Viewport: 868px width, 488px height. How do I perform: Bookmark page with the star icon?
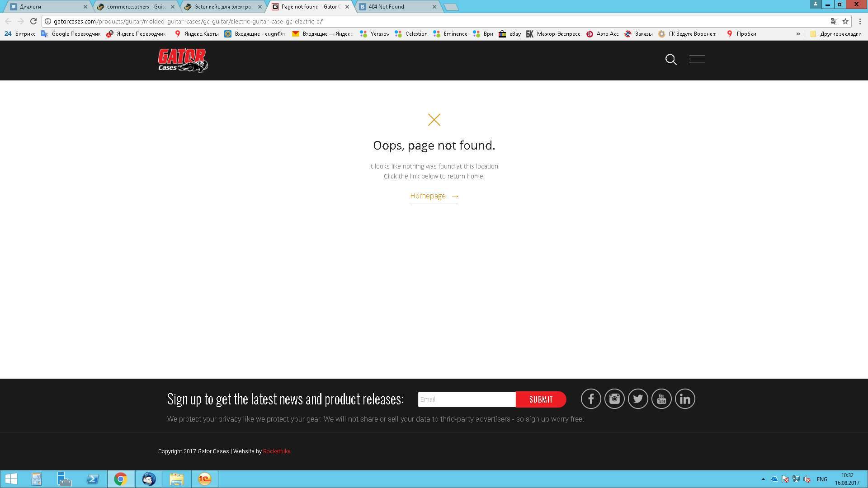[845, 21]
